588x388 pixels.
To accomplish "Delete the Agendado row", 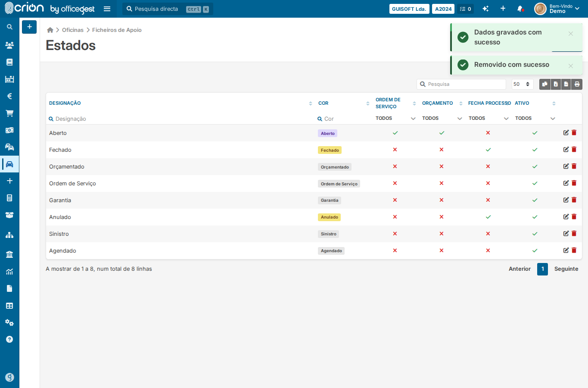I will pyautogui.click(x=574, y=250).
